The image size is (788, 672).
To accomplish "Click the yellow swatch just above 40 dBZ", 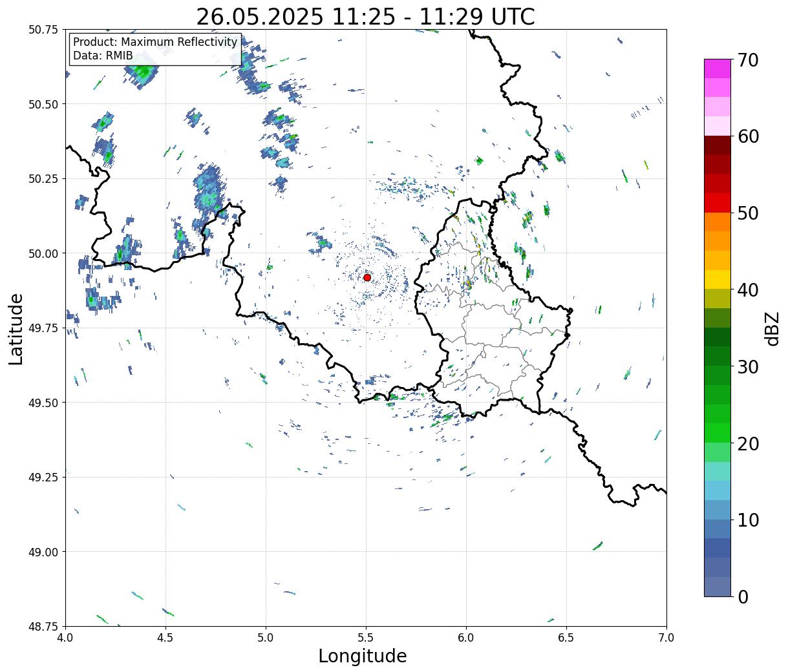I will pos(718,279).
